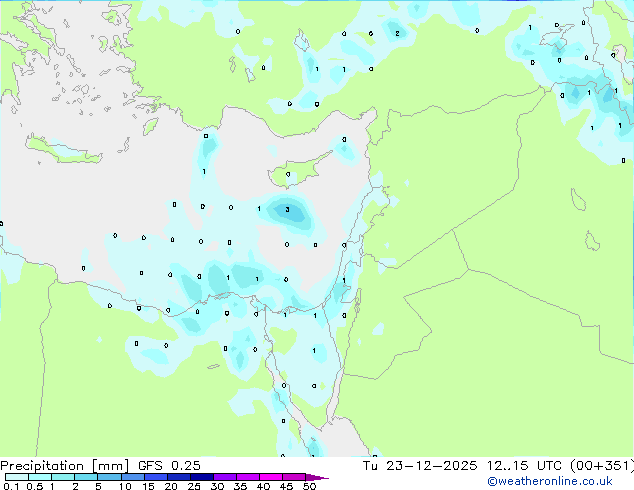Click the legend label '30'
Viewport: 634px width, 490px height.
tap(217, 486)
